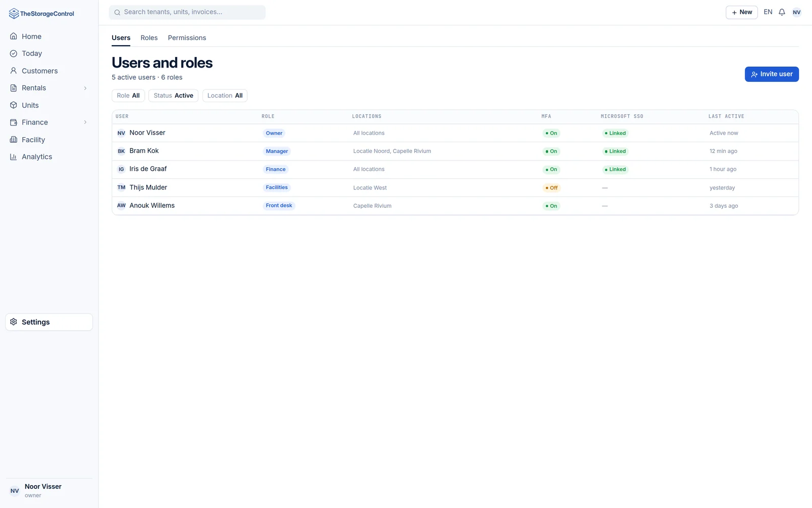Open Thijs Mulder's user row
Viewport: 812px width, 508px height.
(x=455, y=187)
